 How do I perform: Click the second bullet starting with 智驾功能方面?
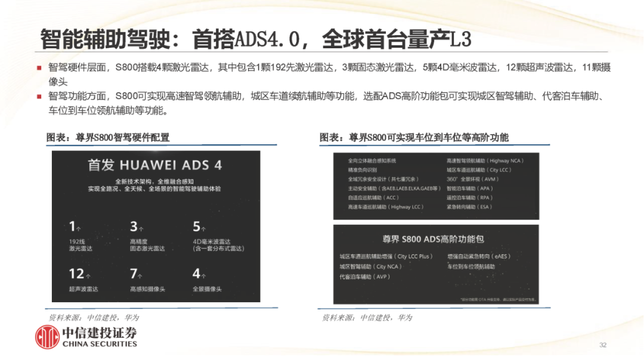coord(327,103)
